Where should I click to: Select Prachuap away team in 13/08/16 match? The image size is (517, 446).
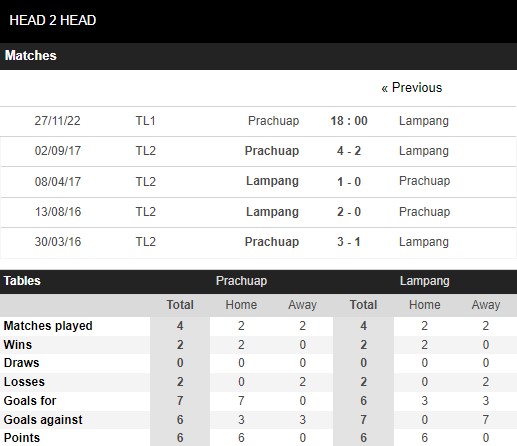424,212
